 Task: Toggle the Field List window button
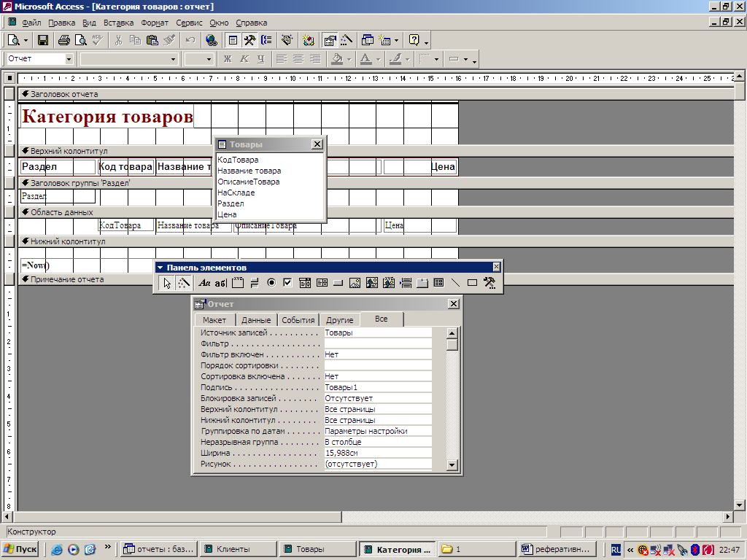click(x=233, y=41)
